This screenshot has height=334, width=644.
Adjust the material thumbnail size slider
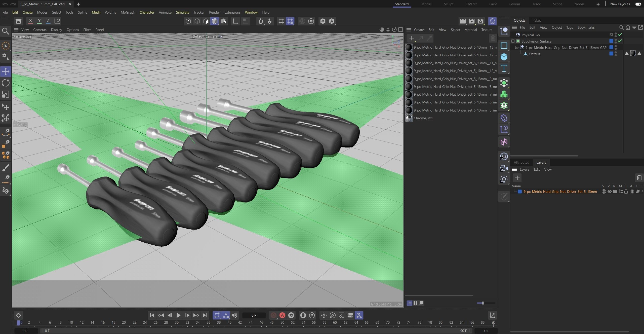[x=483, y=303]
